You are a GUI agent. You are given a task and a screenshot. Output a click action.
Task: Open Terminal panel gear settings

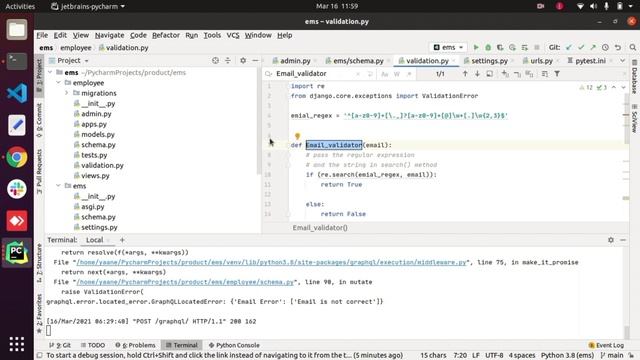[x=611, y=240]
